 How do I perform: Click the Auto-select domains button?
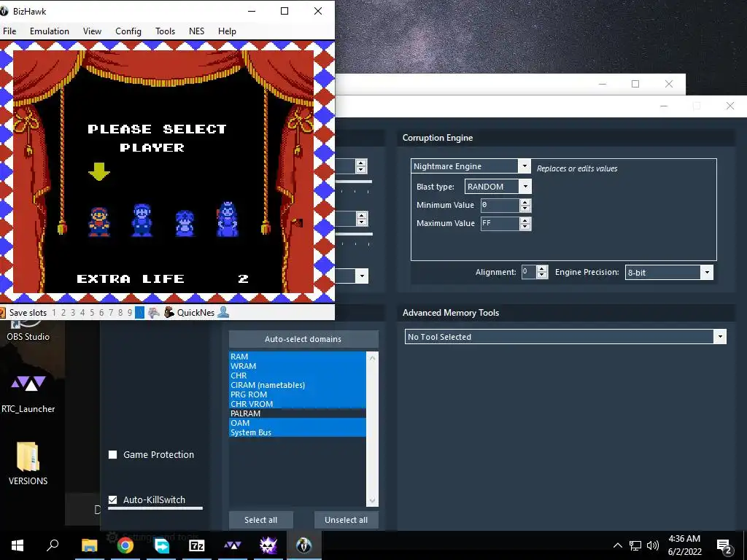click(x=303, y=339)
